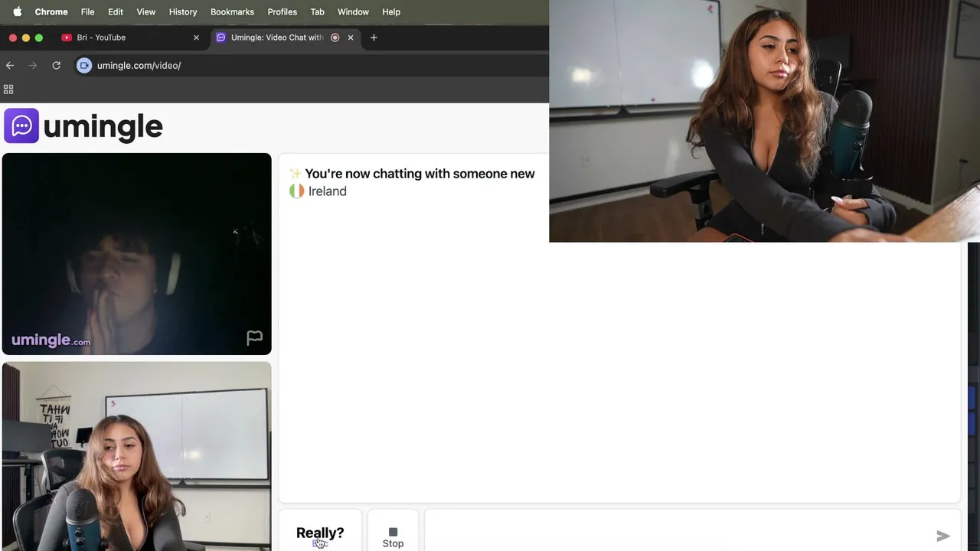Click the tab recording indicator icon
980x551 pixels.
[x=335, y=37]
